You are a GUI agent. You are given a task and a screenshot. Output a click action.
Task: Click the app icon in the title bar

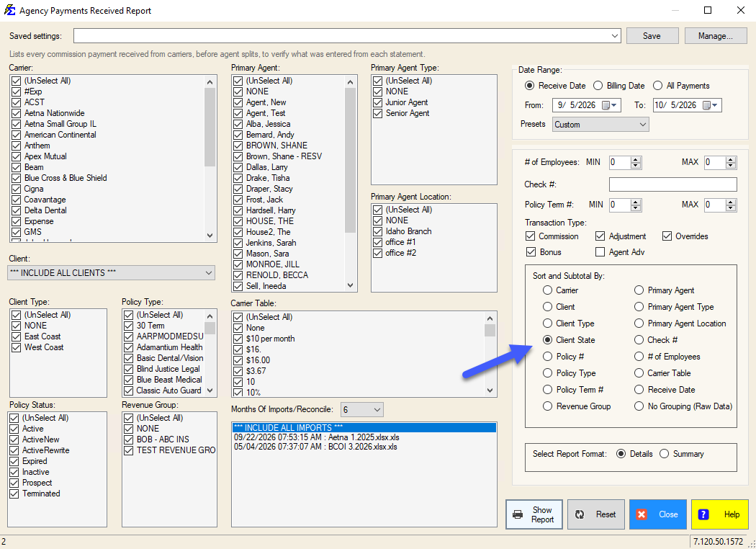pyautogui.click(x=9, y=10)
